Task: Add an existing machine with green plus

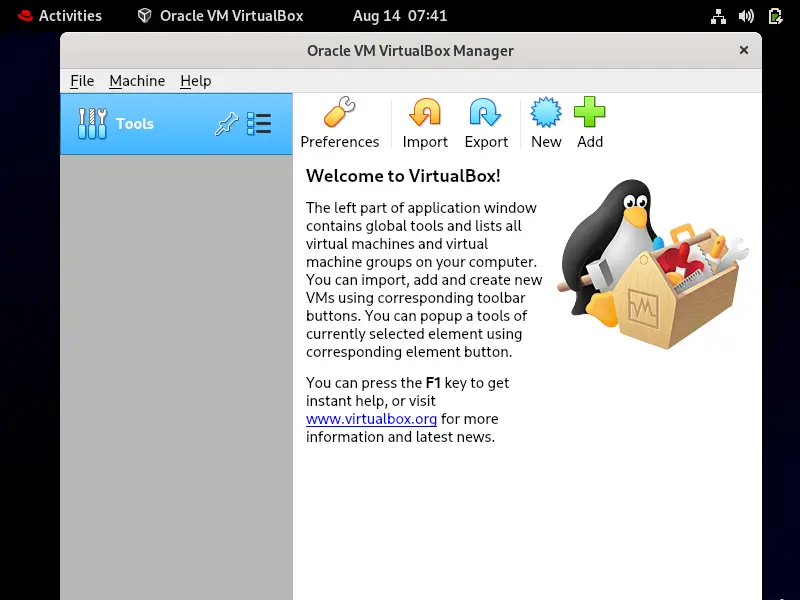Action: tap(590, 123)
